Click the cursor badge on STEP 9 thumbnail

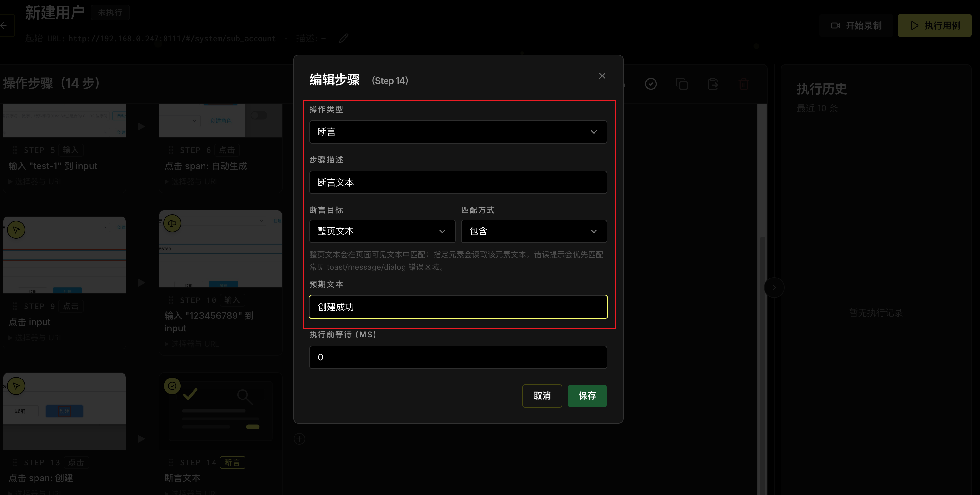tap(16, 230)
